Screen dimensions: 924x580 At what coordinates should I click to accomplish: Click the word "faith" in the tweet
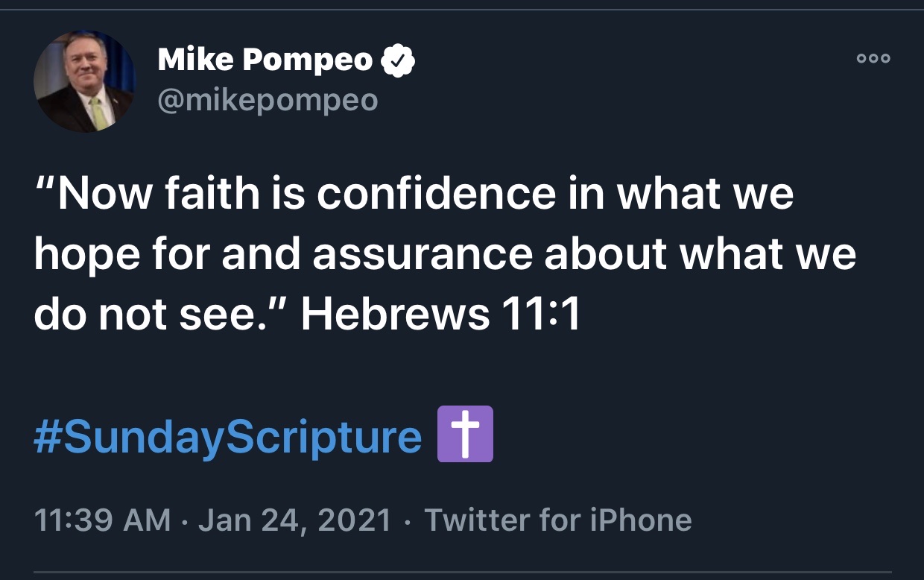pos(211,194)
